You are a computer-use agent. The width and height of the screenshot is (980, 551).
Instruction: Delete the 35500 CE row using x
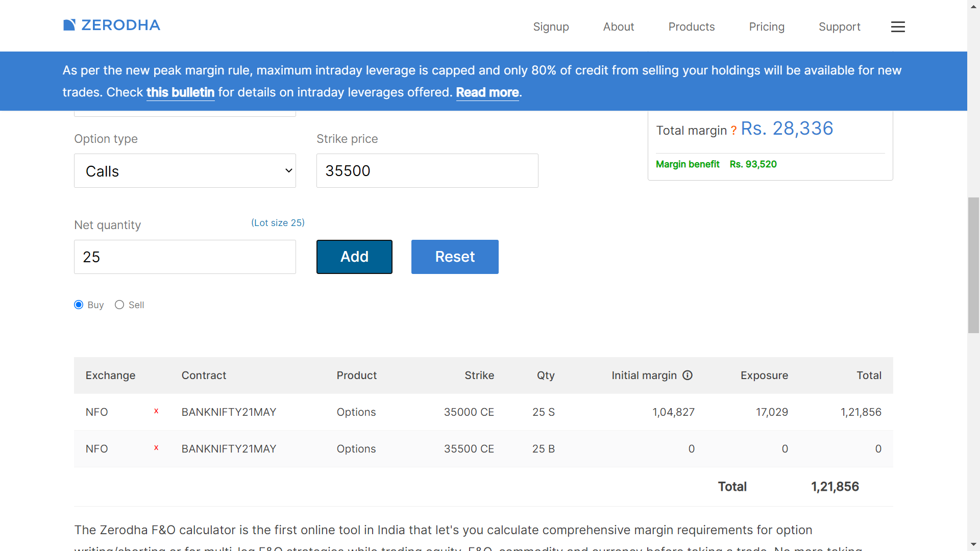point(156,448)
